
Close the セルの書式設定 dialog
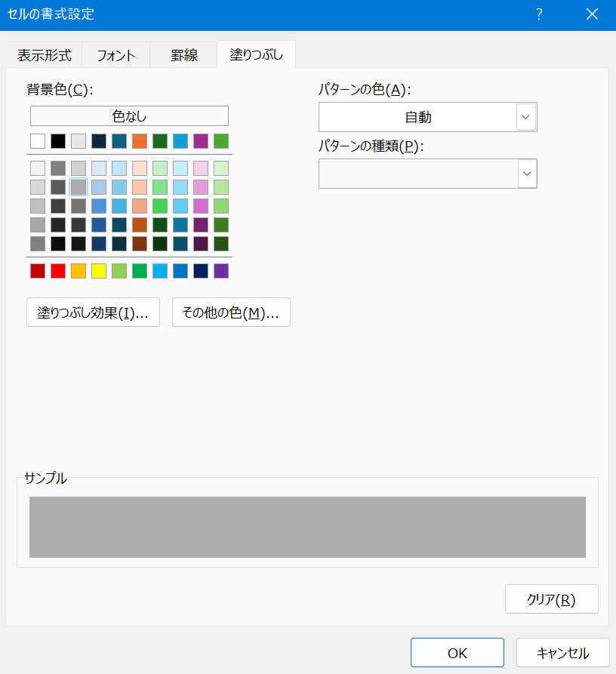(x=592, y=14)
